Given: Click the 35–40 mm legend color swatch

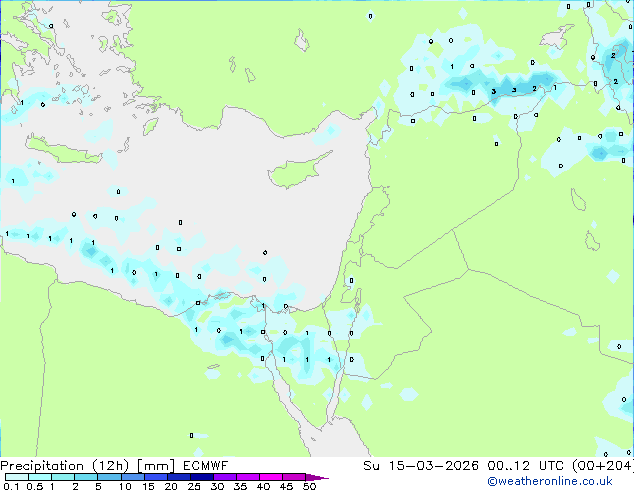Looking at the screenshot, I should tap(248, 477).
